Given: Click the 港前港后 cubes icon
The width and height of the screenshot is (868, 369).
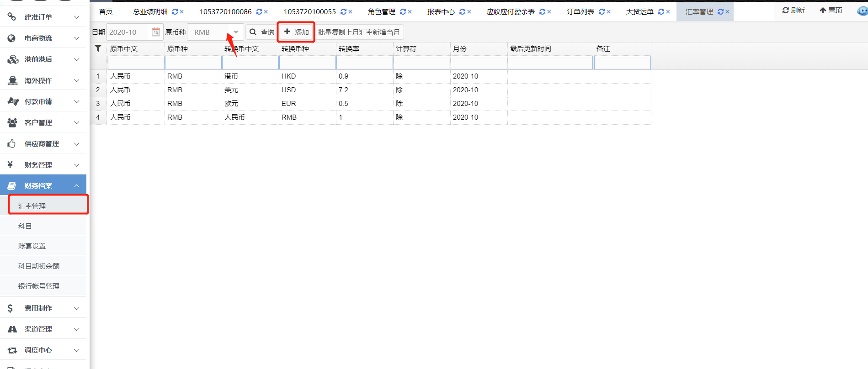Looking at the screenshot, I should pyautogui.click(x=13, y=59).
